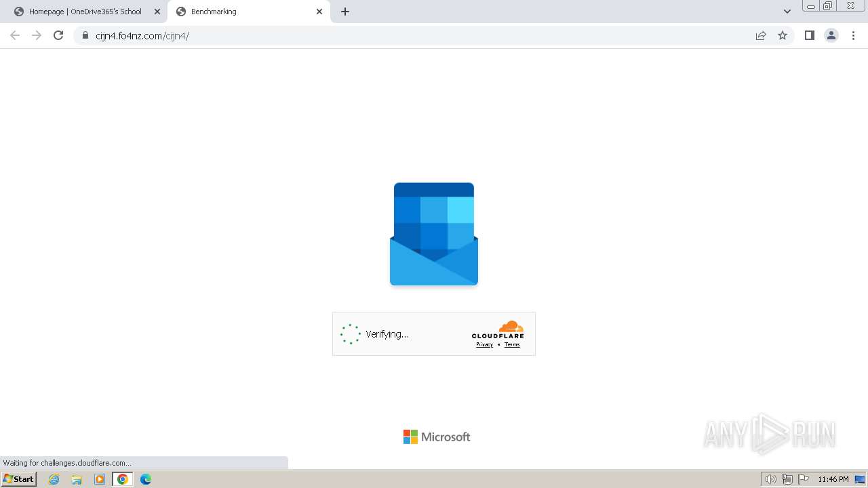
Task: Open the network tray icon
Action: (787, 479)
